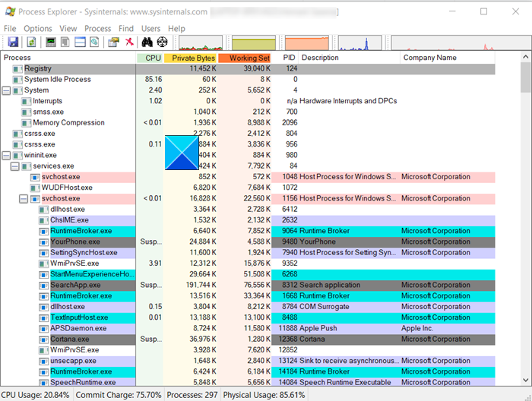Collapse the wininit.exe tree node
This screenshot has height=401, width=532.
click(x=7, y=155)
